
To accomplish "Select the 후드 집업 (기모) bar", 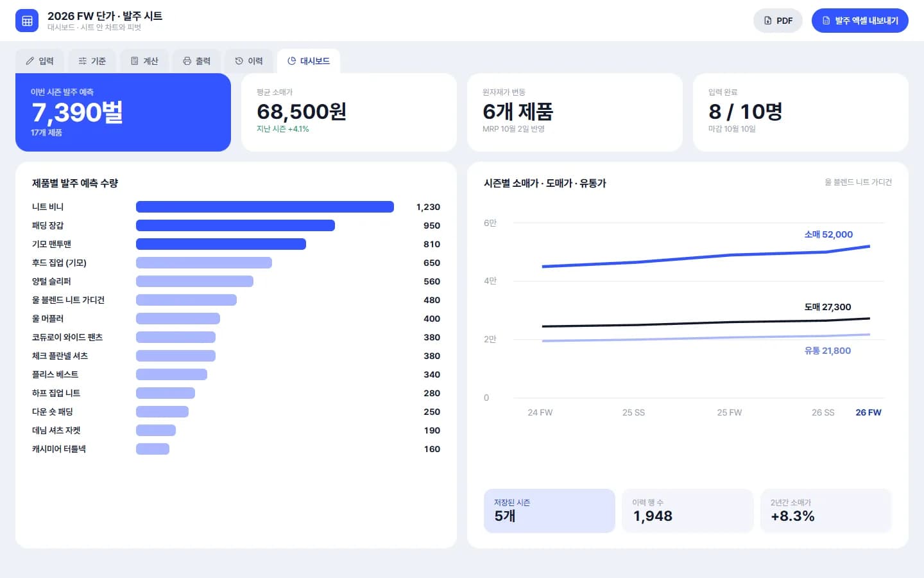I will click(204, 263).
